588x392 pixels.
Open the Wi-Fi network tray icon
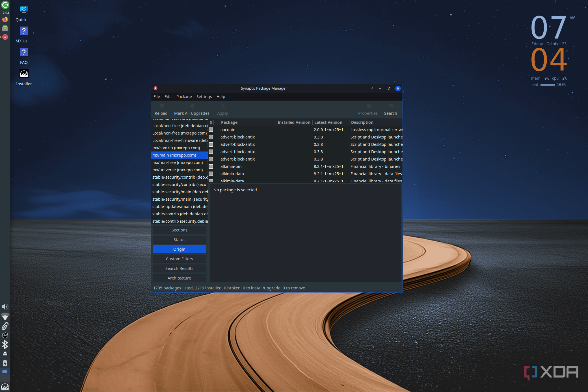[5, 317]
